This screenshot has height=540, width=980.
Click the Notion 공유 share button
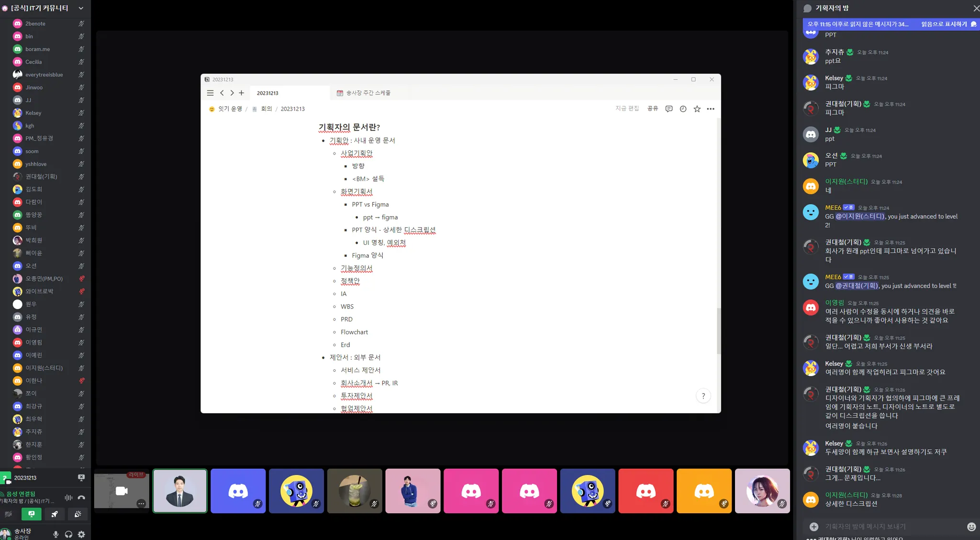[x=653, y=109]
